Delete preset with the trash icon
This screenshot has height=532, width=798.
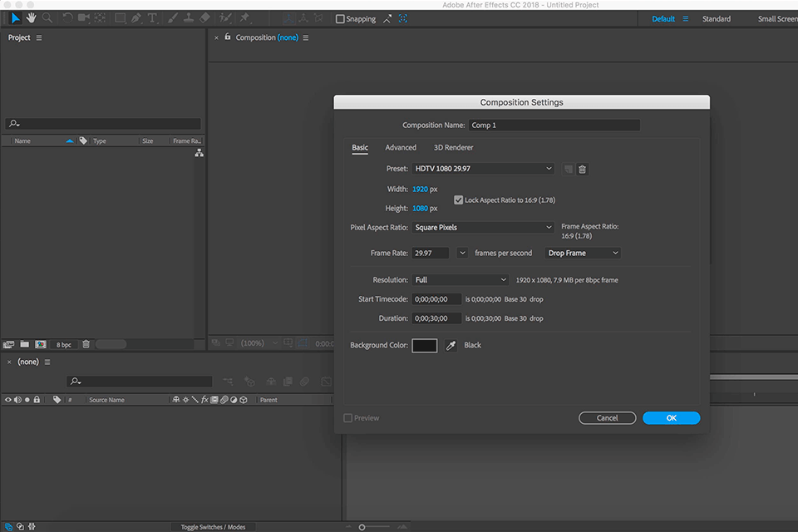coord(582,169)
